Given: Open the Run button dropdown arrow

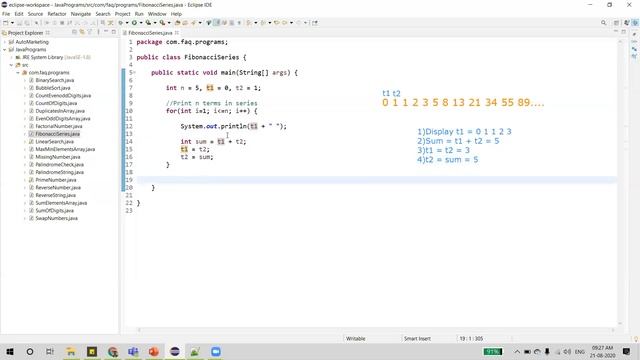Looking at the screenshot, I should pos(141,23).
